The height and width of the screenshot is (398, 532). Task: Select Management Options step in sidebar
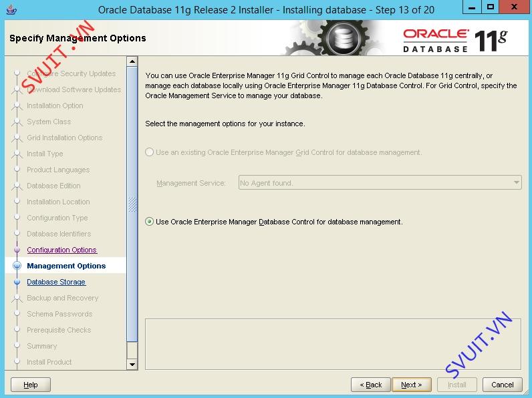67,266
